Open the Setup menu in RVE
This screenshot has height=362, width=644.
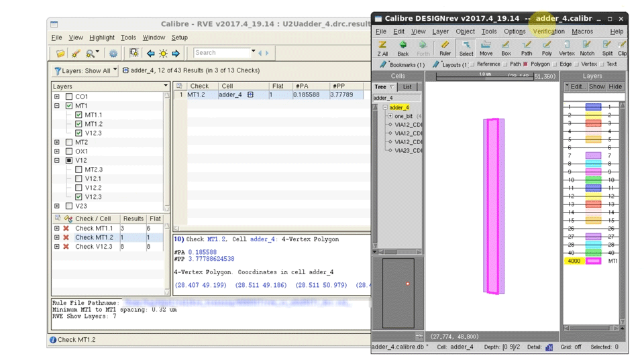[180, 38]
